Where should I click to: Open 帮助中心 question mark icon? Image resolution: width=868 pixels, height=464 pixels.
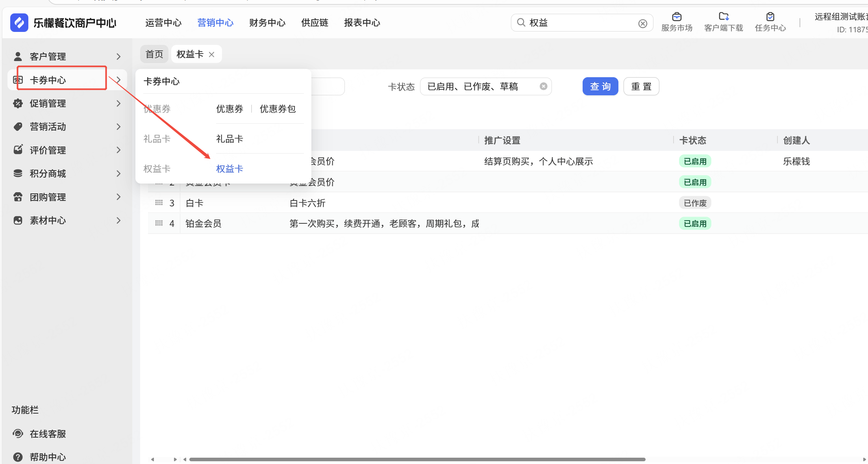18,457
